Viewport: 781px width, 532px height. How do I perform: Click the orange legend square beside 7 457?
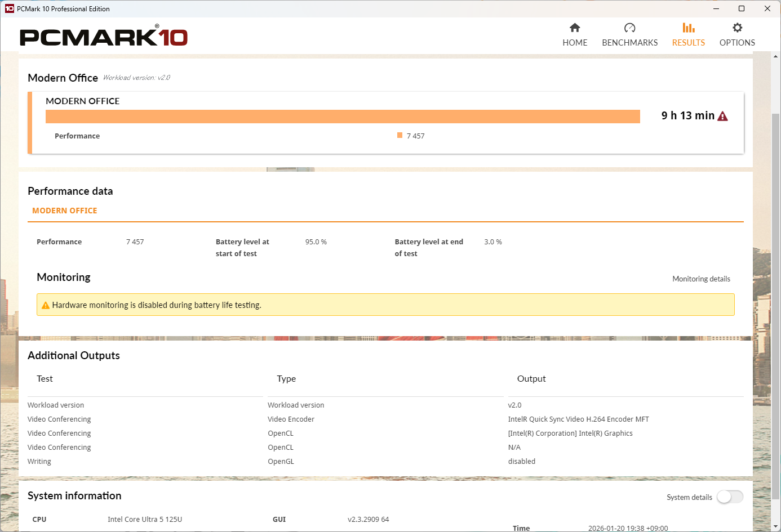pos(400,135)
